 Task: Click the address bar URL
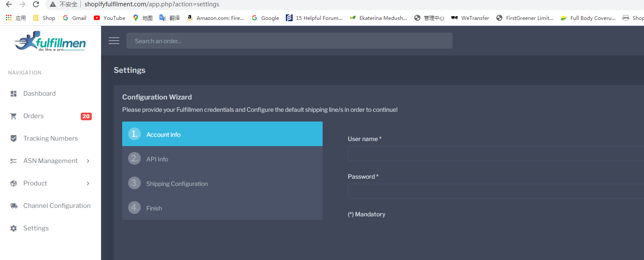point(152,4)
